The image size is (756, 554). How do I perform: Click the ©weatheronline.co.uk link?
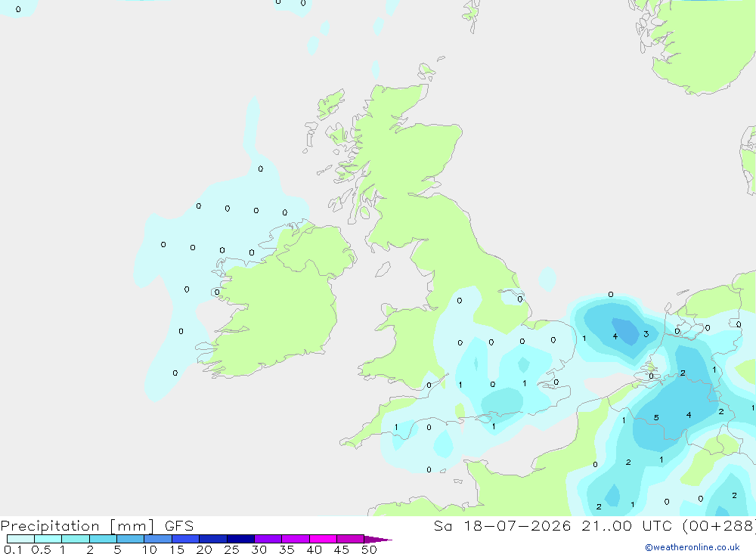(692, 547)
